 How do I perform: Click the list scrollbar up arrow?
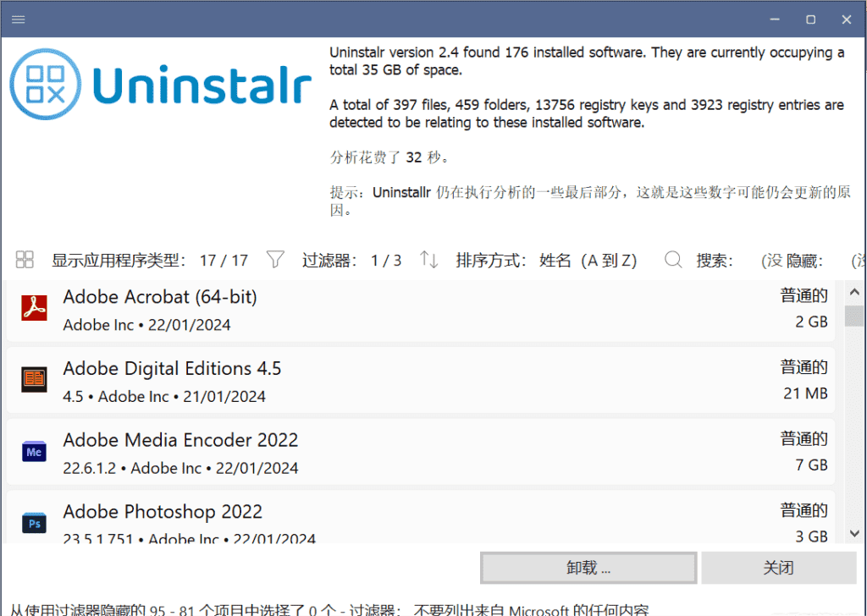[853, 293]
